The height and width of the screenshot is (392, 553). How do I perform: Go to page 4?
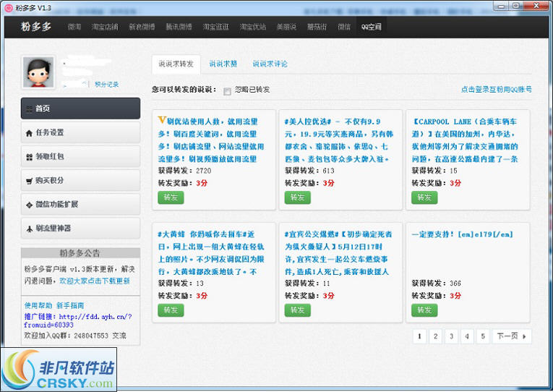click(x=467, y=336)
